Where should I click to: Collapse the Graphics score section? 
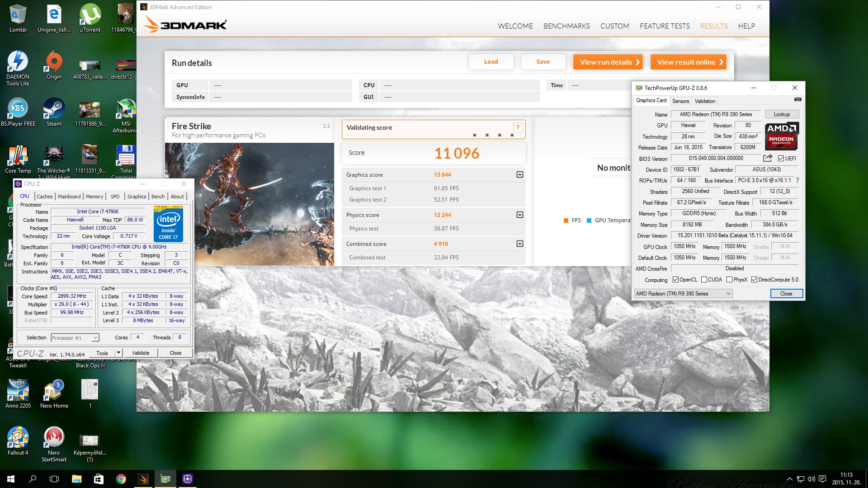[520, 174]
